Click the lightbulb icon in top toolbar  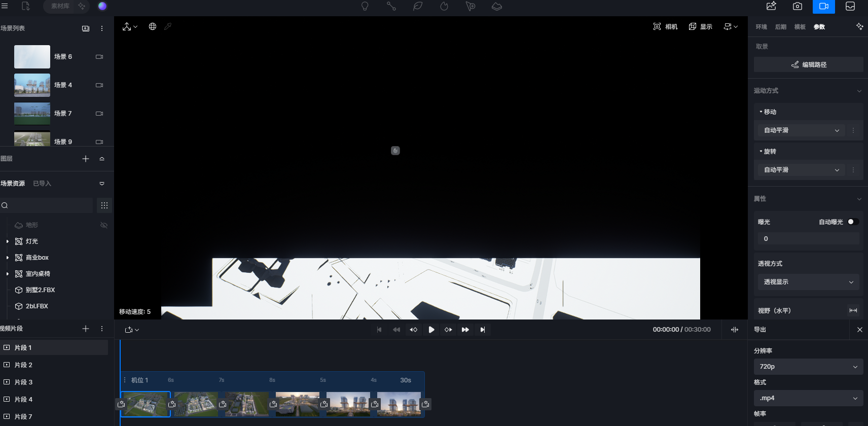[x=365, y=6]
